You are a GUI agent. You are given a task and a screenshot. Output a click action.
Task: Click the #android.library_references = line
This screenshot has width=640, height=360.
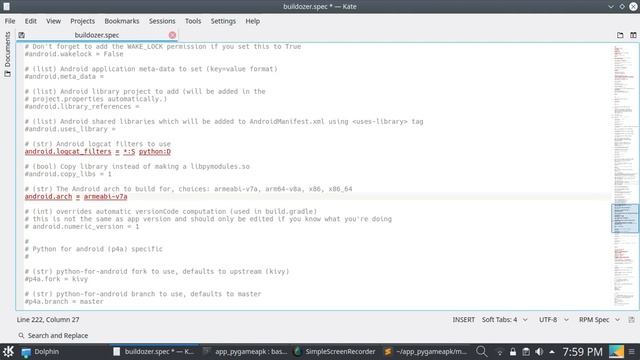[82, 107]
